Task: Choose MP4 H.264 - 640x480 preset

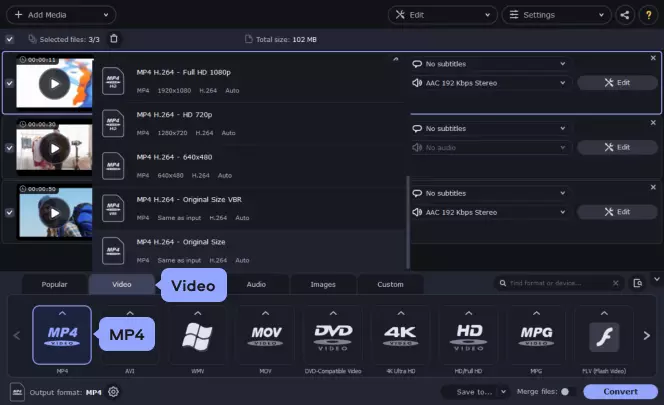Action: [x=250, y=166]
